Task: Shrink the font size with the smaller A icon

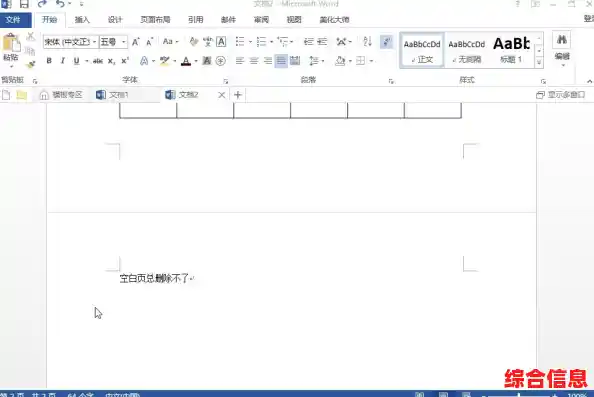Action: [150, 42]
